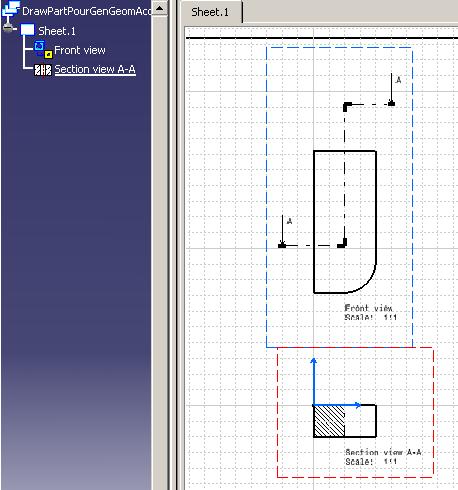Select Front view in the tree
This screenshot has width=458, height=490.
80,50
